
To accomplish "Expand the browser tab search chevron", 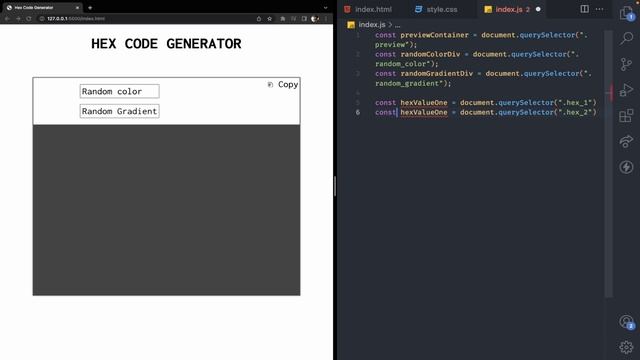I will click(x=325, y=7).
